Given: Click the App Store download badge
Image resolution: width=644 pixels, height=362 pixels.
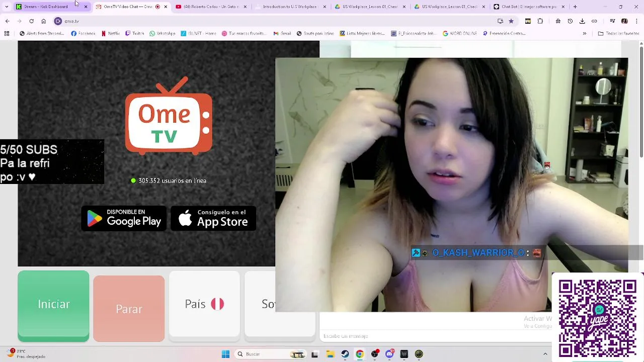Looking at the screenshot, I should pyautogui.click(x=213, y=218).
